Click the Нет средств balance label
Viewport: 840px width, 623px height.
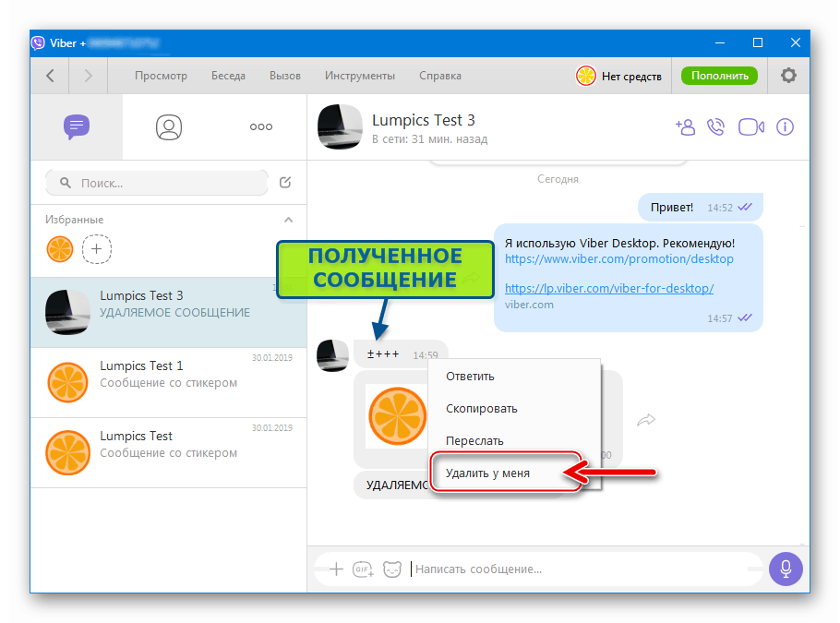click(631, 76)
